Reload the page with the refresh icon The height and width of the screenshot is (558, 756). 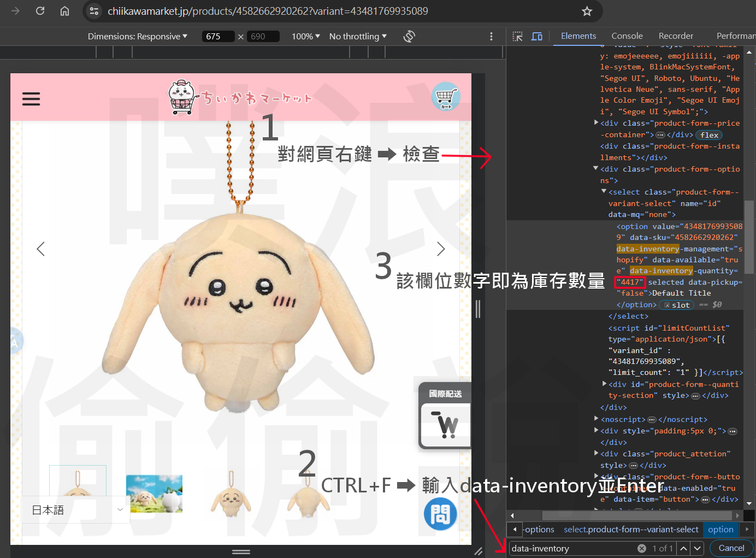pyautogui.click(x=40, y=11)
